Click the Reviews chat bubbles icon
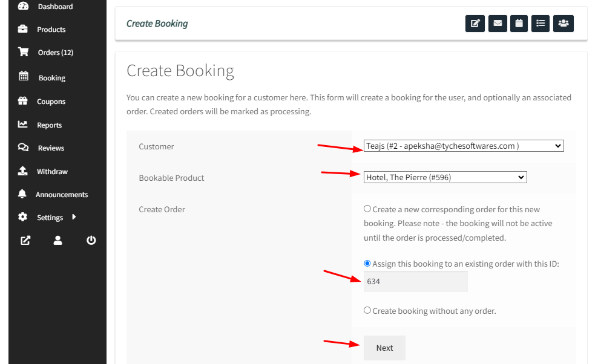 (x=23, y=147)
